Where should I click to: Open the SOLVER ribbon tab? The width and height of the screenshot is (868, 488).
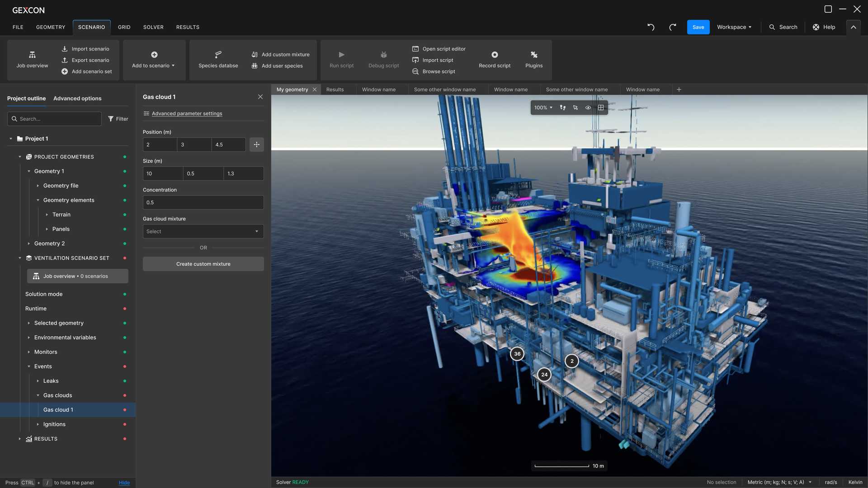pos(153,27)
